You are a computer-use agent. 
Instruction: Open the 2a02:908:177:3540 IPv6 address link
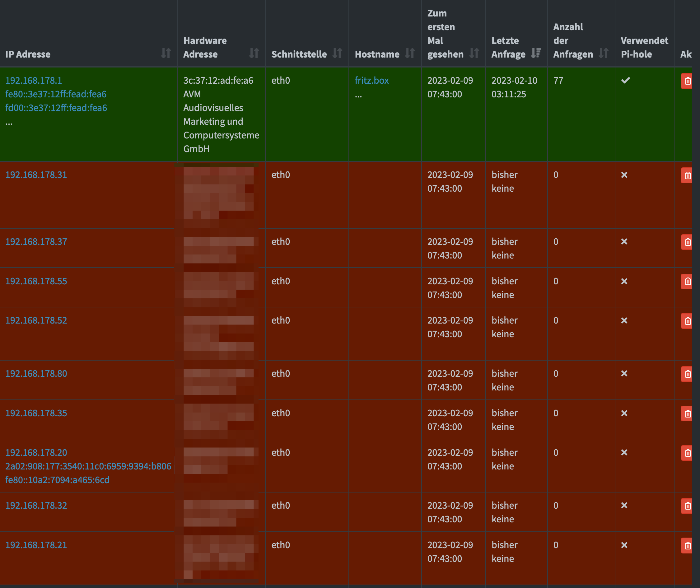pos(88,466)
